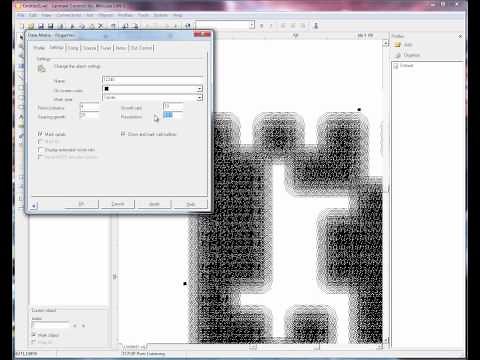Click the Open folder toolbar icon
The height and width of the screenshot is (360, 480).
(x=31, y=26)
